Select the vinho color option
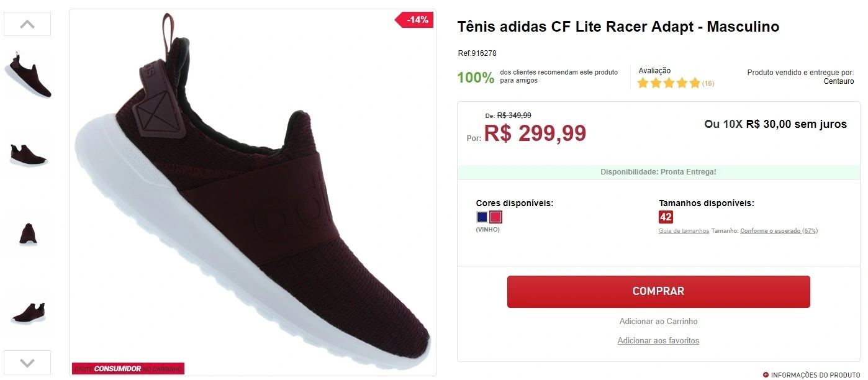 pyautogui.click(x=495, y=216)
